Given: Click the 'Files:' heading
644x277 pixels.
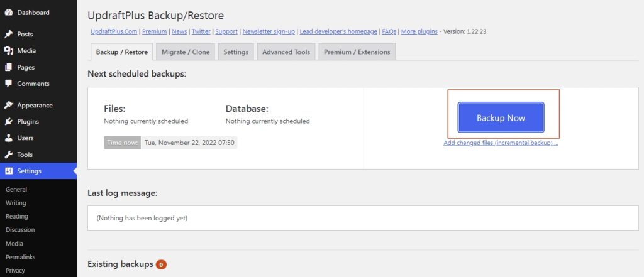Looking at the screenshot, I should [114, 109].
